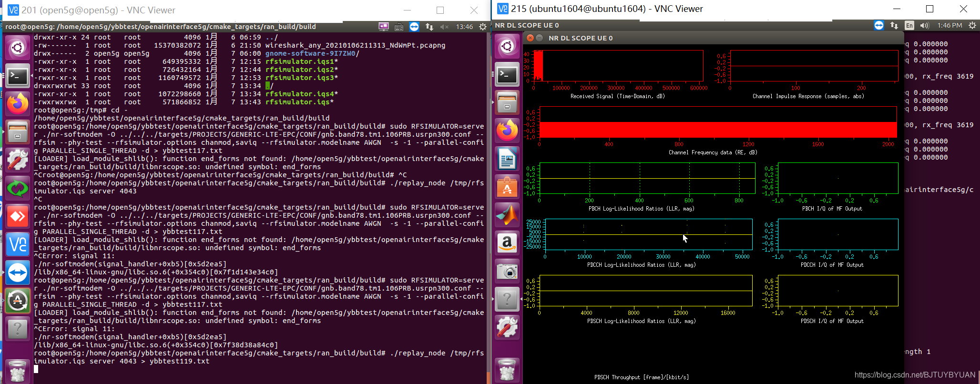Click rfsimulator.iqs2 in the terminal listing

300,70
